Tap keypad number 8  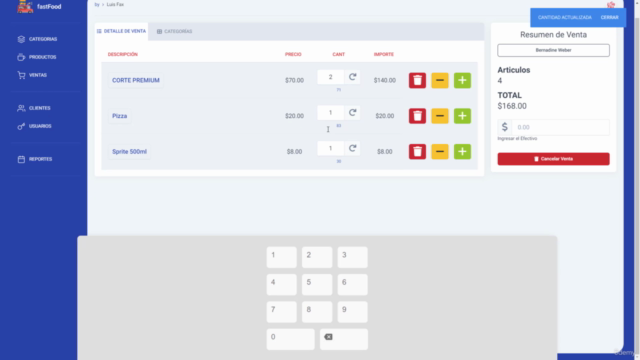(317, 312)
